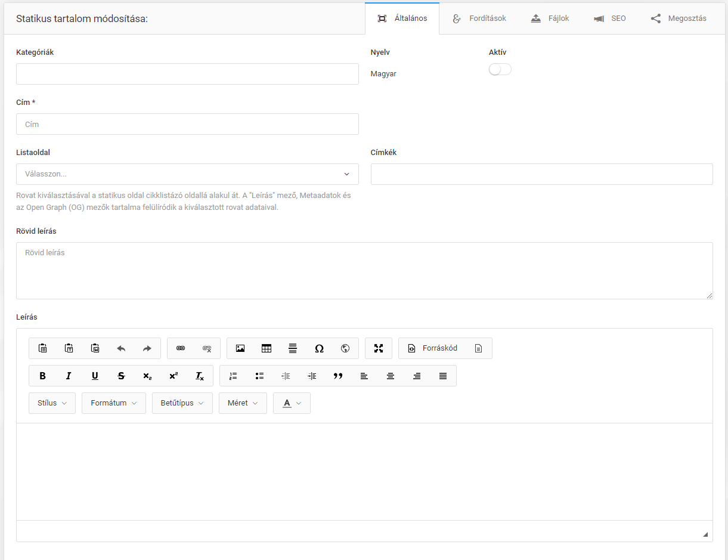Open the Betűtípus font dropdown
This screenshot has width=728, height=560.
[182, 403]
